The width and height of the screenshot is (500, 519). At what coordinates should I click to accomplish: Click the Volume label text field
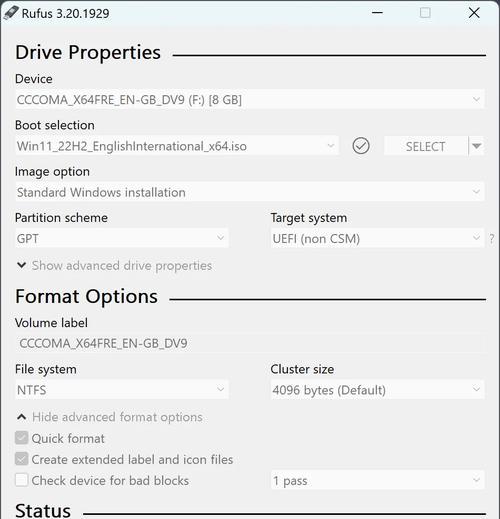(250, 343)
